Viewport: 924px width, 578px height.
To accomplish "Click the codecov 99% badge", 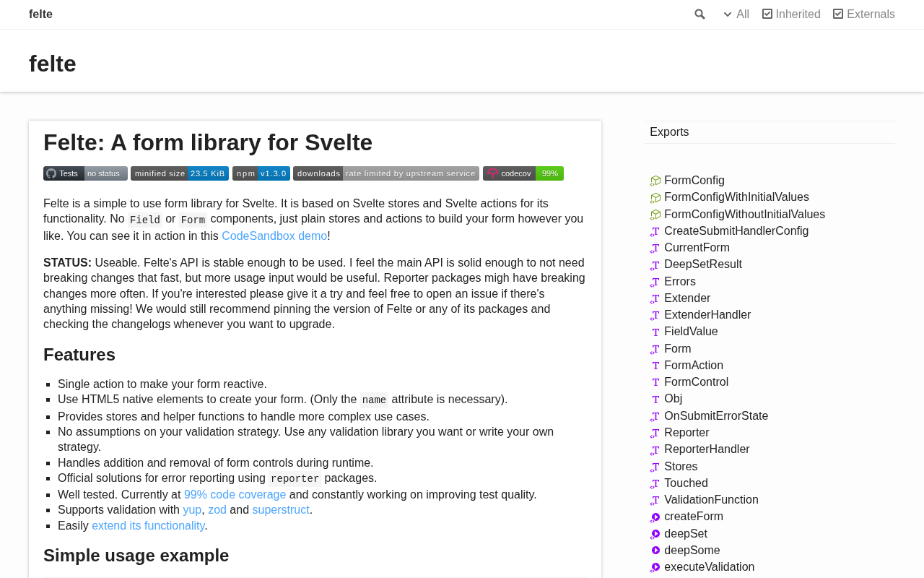I will (523, 173).
